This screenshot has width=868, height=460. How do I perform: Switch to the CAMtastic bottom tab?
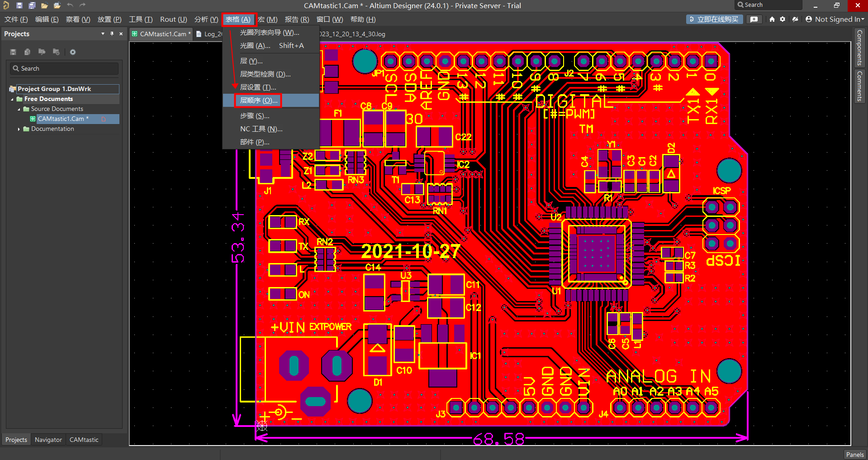84,440
